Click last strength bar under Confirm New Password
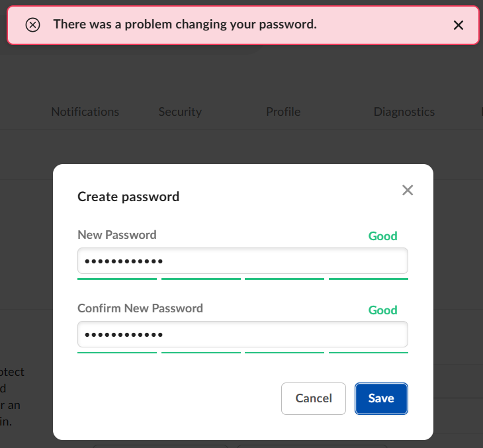483x448 pixels. pos(368,353)
